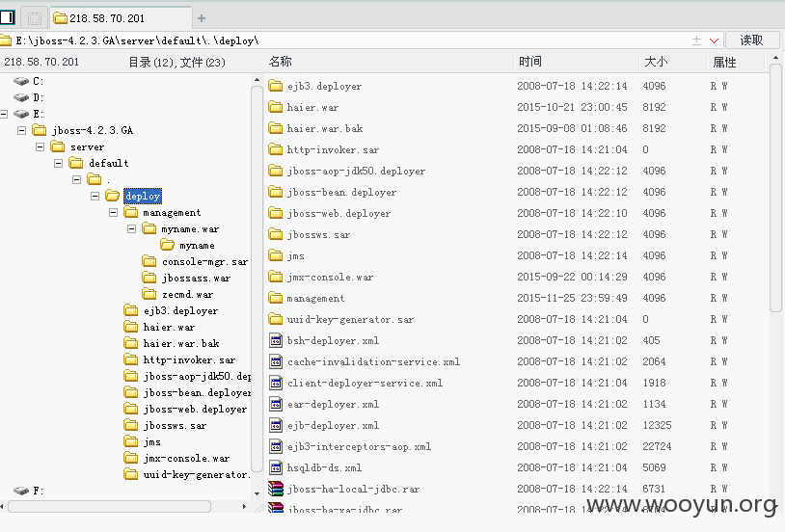
Task: Click the haier.war folder icon in file list
Action: 276,107
